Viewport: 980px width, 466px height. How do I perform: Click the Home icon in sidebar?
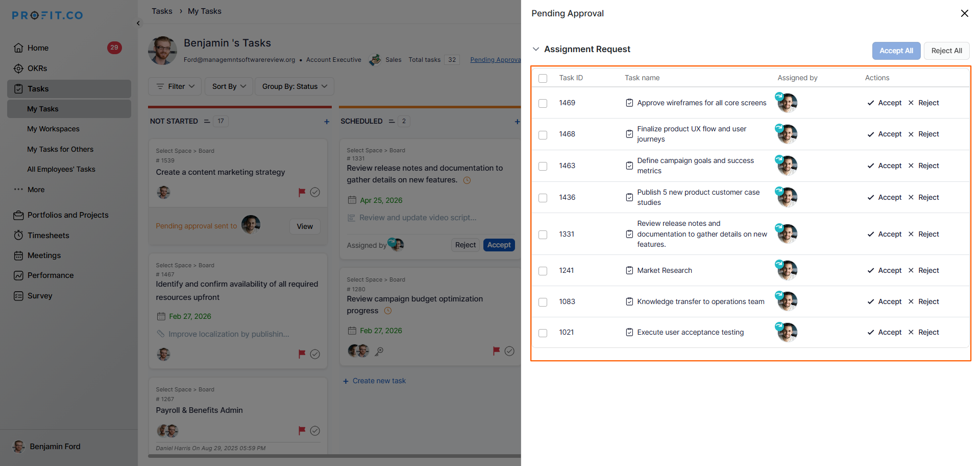coord(18,48)
